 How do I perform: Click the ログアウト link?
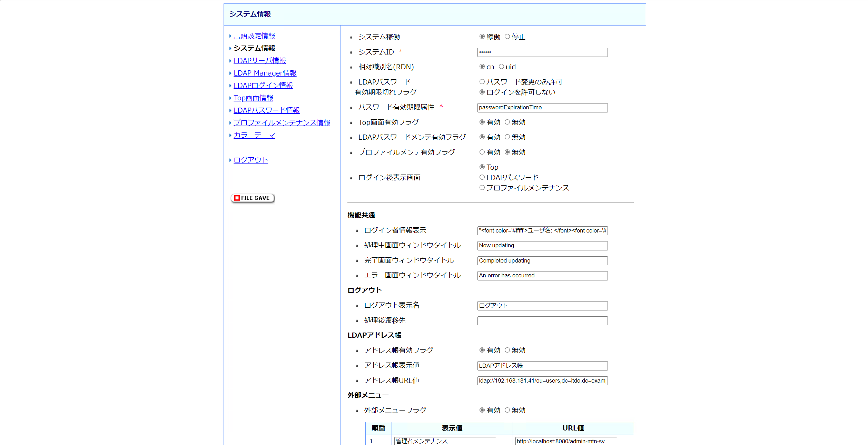pyautogui.click(x=250, y=160)
